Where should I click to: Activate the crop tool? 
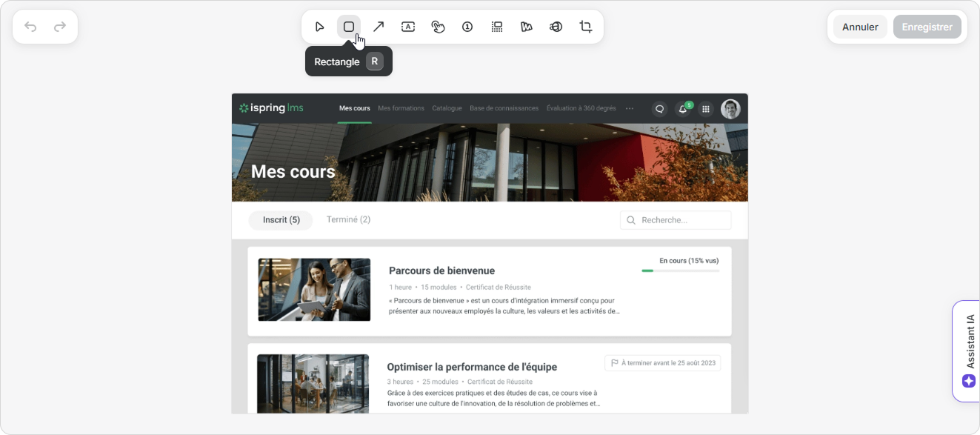tap(586, 27)
